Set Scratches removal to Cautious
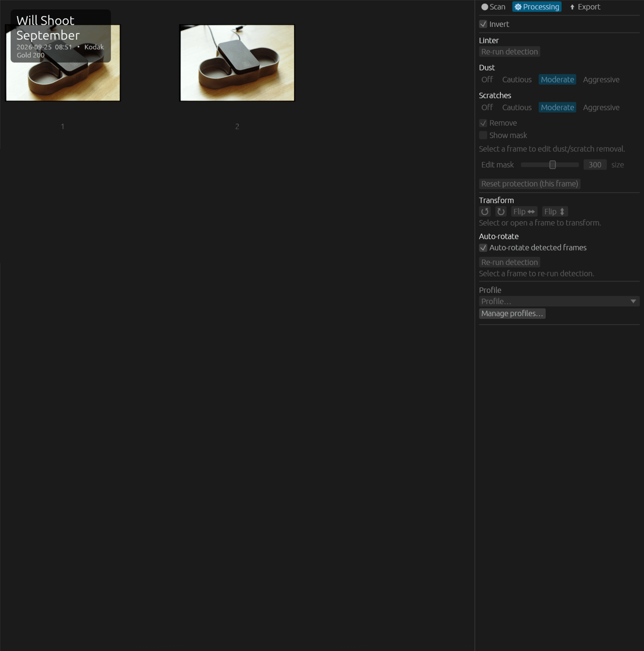644x651 pixels. coord(517,107)
